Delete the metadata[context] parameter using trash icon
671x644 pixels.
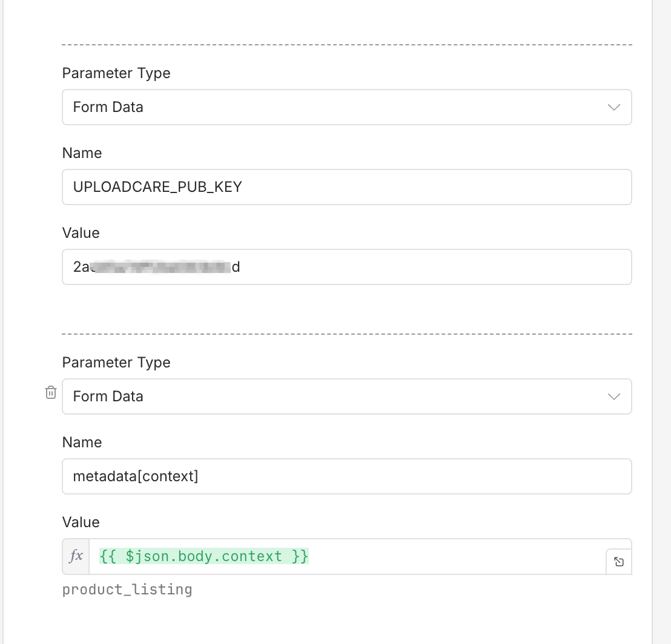pyautogui.click(x=51, y=392)
